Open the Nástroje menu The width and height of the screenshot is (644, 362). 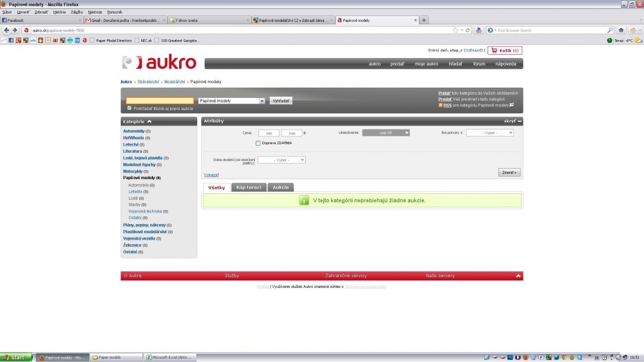[x=95, y=12]
